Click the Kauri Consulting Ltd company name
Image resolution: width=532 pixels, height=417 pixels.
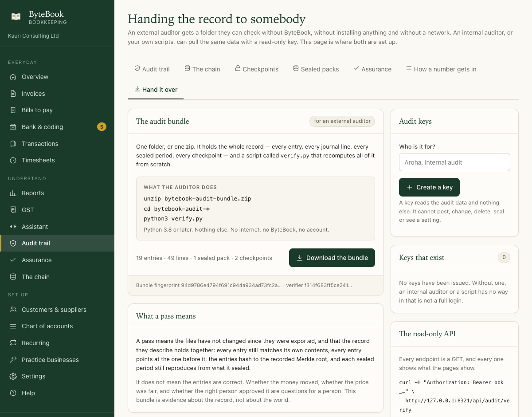pyautogui.click(x=33, y=36)
